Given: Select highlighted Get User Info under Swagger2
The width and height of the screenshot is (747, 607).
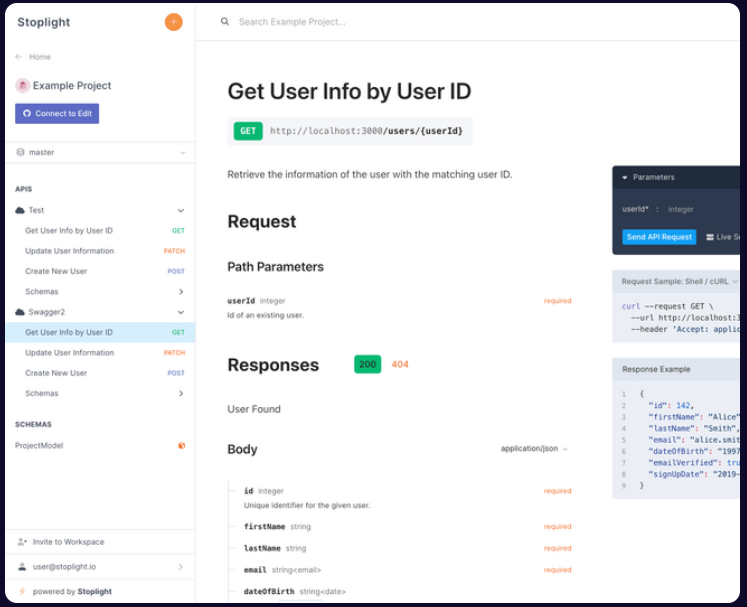Looking at the screenshot, I should [100, 333].
